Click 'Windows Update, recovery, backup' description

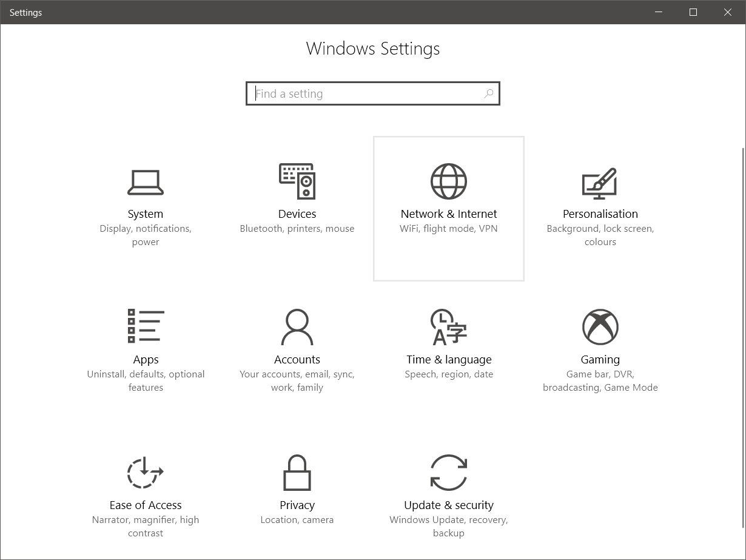pos(449,527)
